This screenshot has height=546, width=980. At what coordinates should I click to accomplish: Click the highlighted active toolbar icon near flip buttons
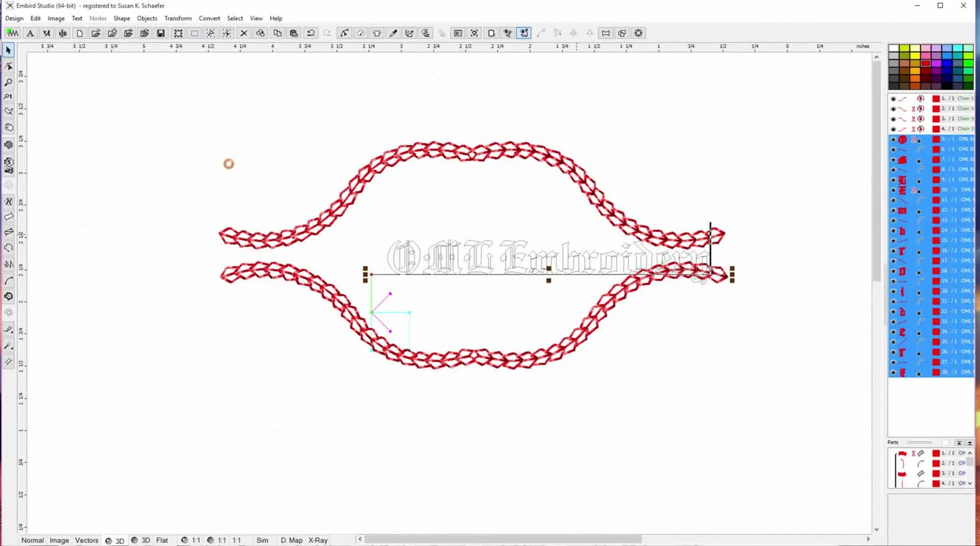(x=524, y=33)
